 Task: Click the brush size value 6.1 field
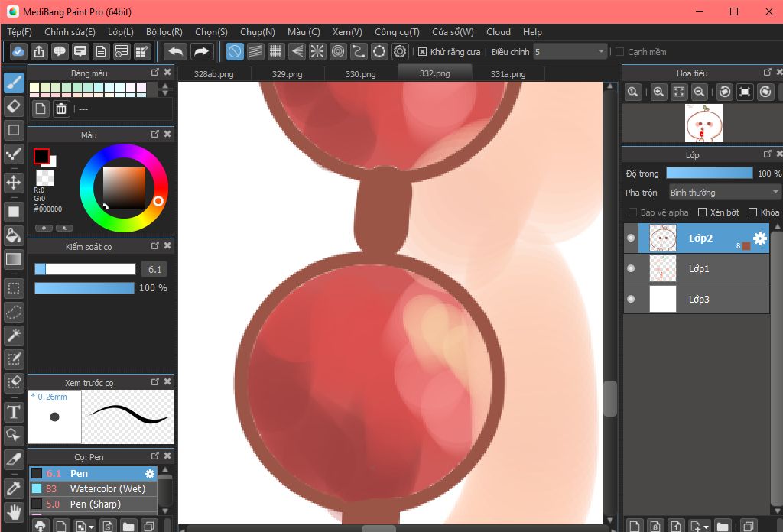click(x=154, y=270)
